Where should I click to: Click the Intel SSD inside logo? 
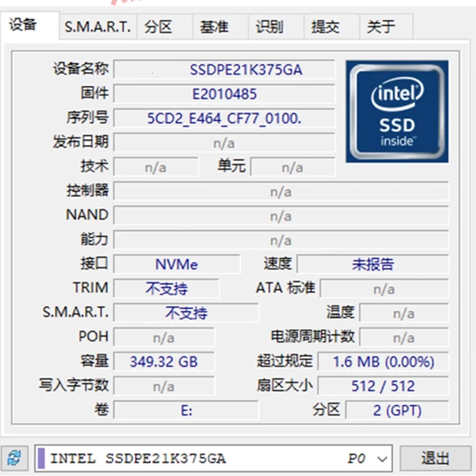pos(397,111)
